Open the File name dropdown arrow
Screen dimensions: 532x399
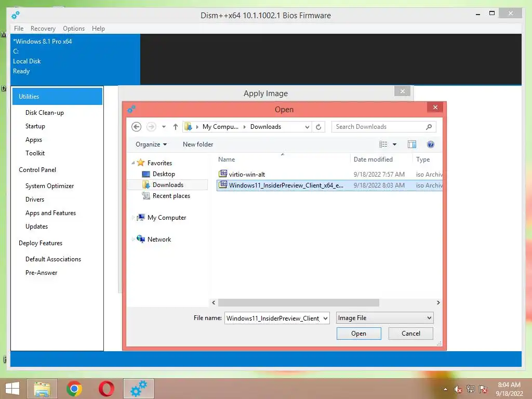(325, 318)
